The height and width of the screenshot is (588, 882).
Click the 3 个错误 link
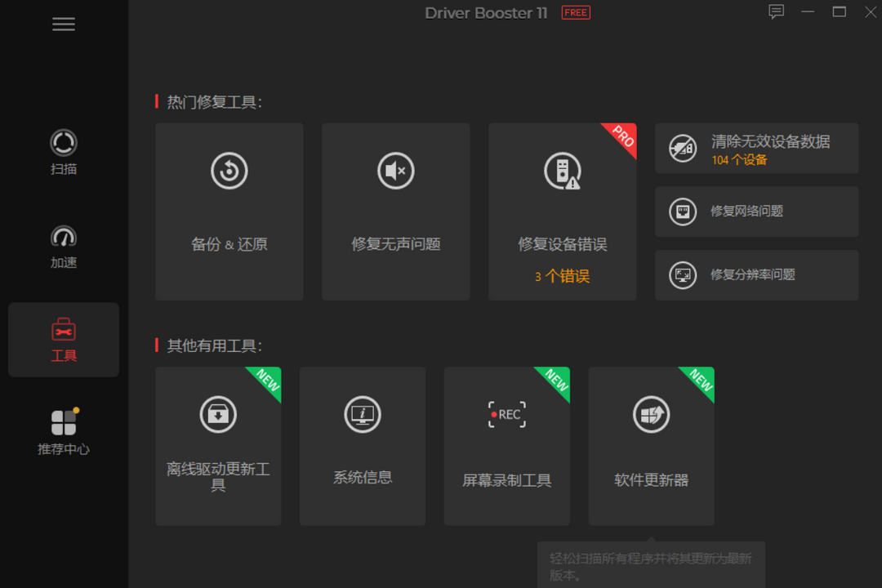click(x=562, y=278)
